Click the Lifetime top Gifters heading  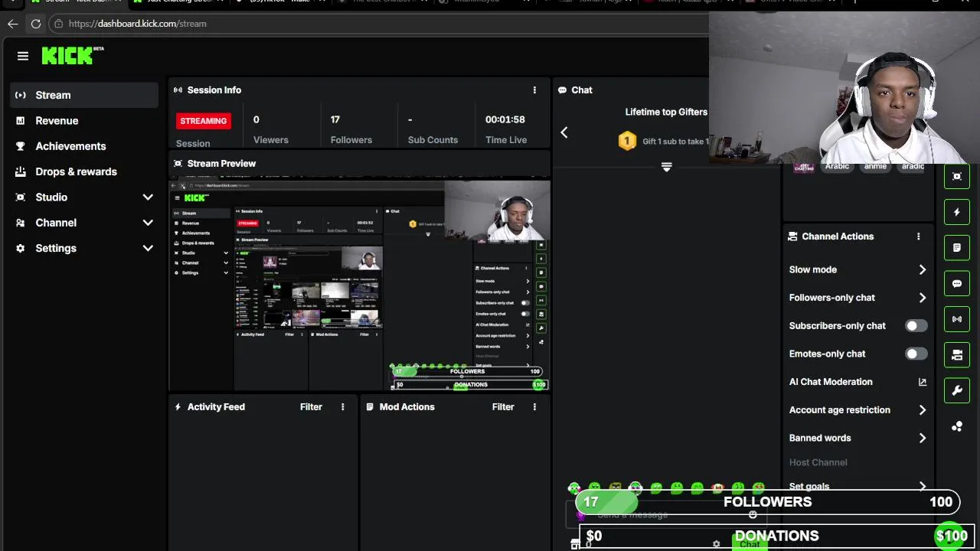pyautogui.click(x=666, y=112)
